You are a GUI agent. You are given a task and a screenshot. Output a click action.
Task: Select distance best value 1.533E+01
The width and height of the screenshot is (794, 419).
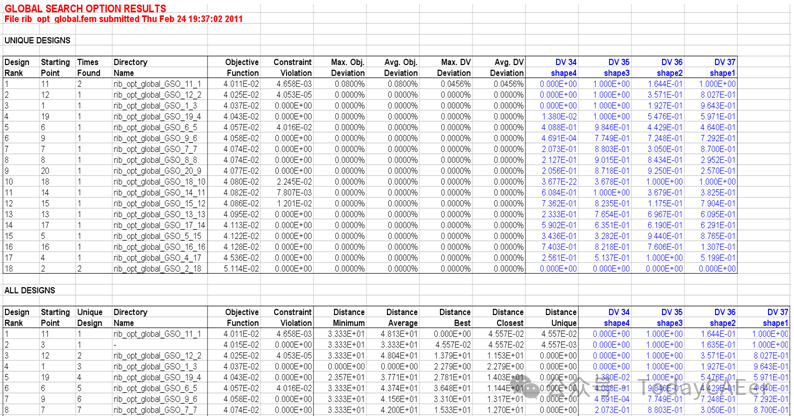[453, 410]
